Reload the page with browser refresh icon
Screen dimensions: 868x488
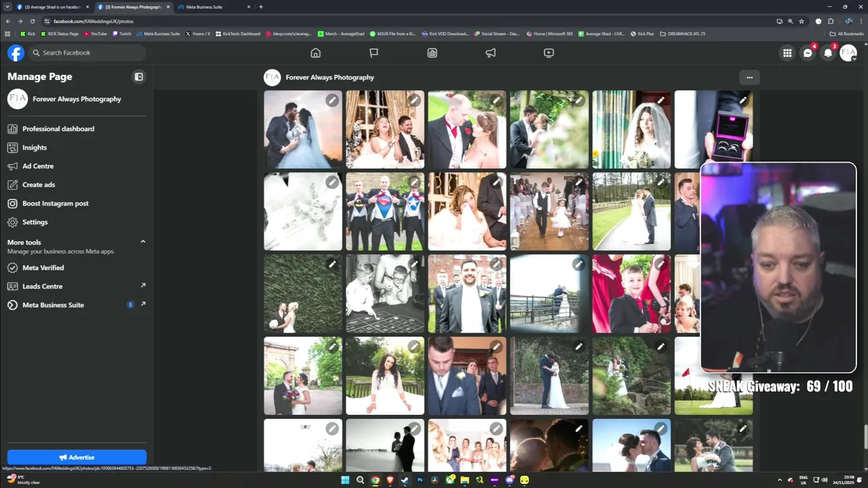tap(32, 21)
